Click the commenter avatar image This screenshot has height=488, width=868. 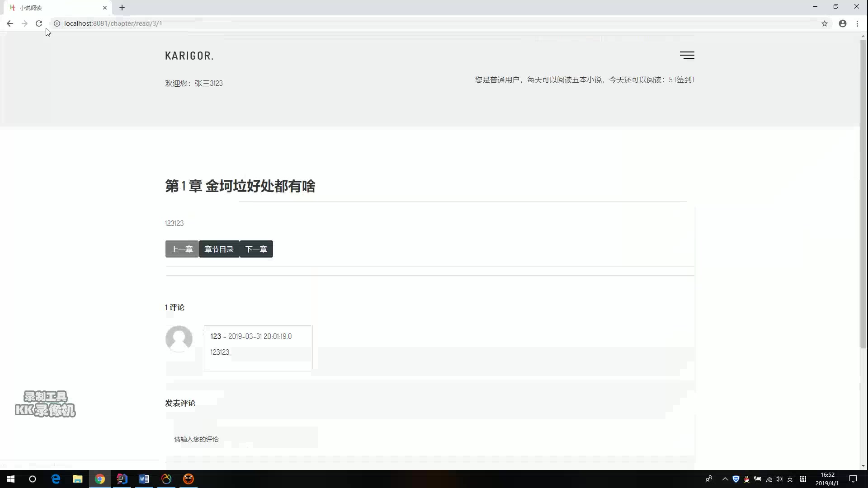coord(179,338)
